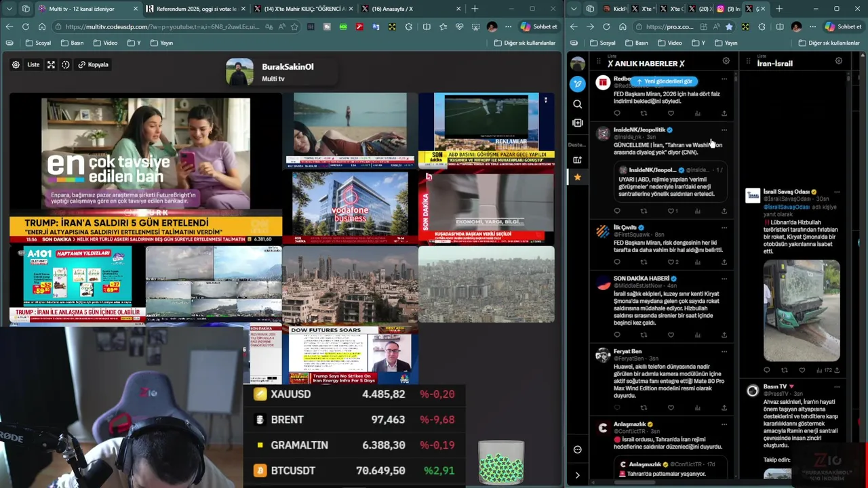Viewport: 868px width, 488px height.
Task: Expand tab search chevron in left browser
Action: click(9, 9)
